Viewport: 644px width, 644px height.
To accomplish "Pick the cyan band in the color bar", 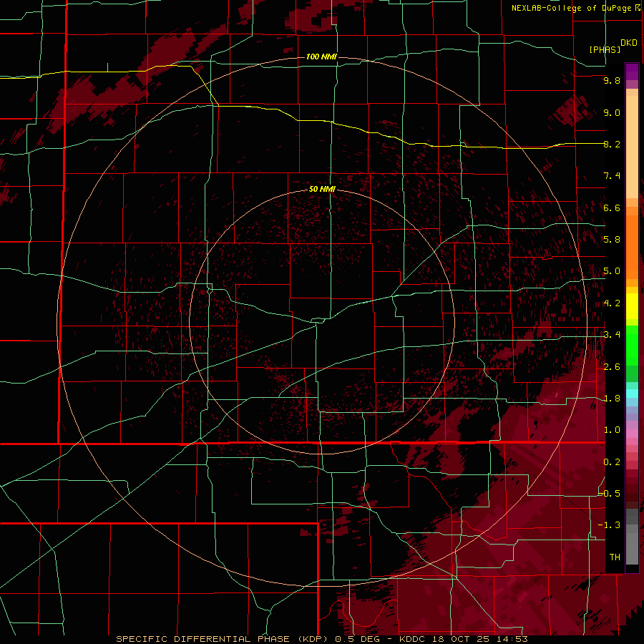I will point(632,394).
